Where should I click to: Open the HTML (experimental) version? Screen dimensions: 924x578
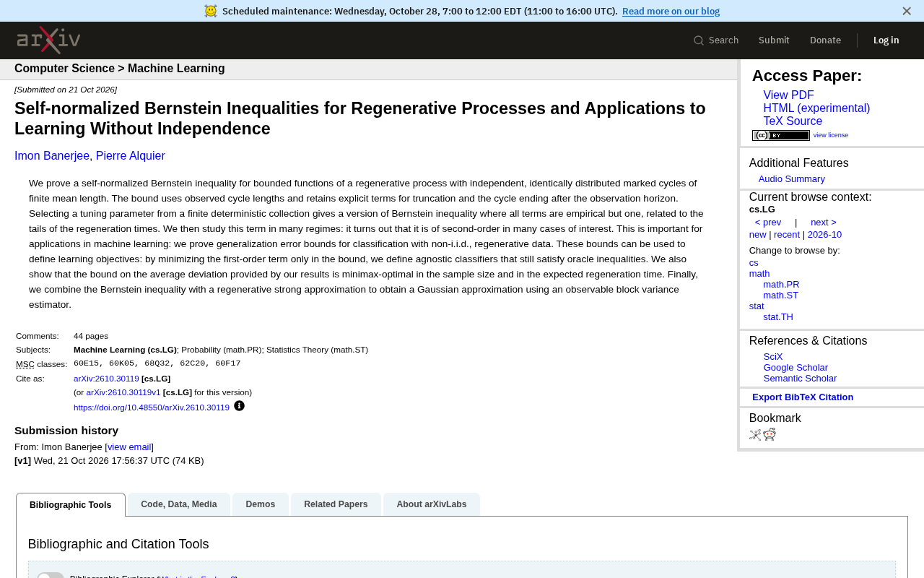(816, 108)
